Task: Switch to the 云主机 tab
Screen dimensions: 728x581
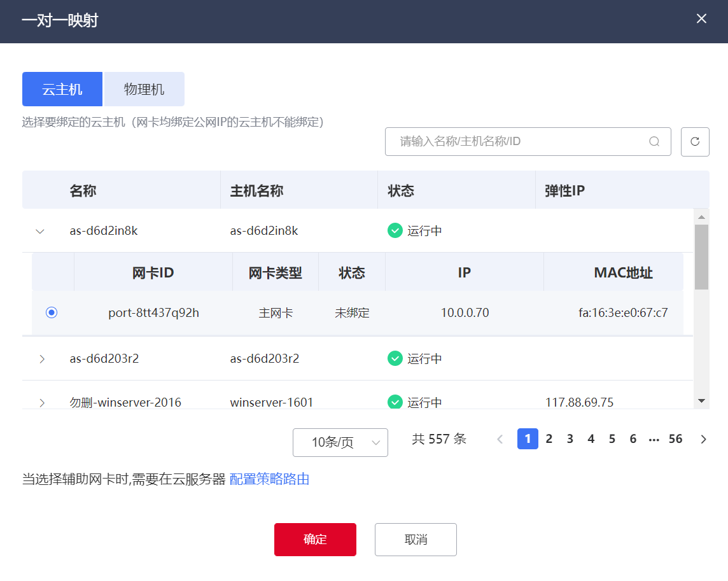Action: point(62,89)
